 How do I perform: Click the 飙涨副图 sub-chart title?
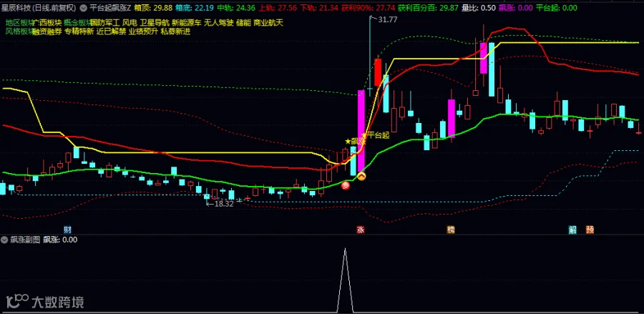pos(24,240)
